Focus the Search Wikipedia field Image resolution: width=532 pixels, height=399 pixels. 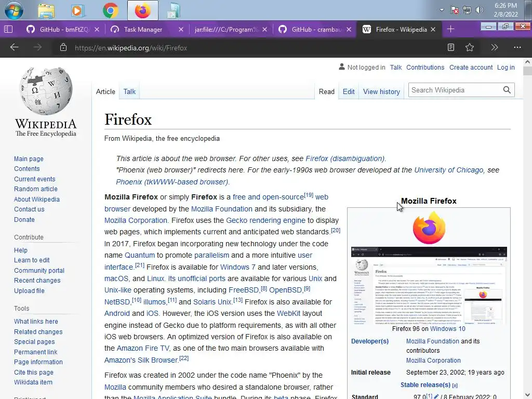[x=455, y=90]
